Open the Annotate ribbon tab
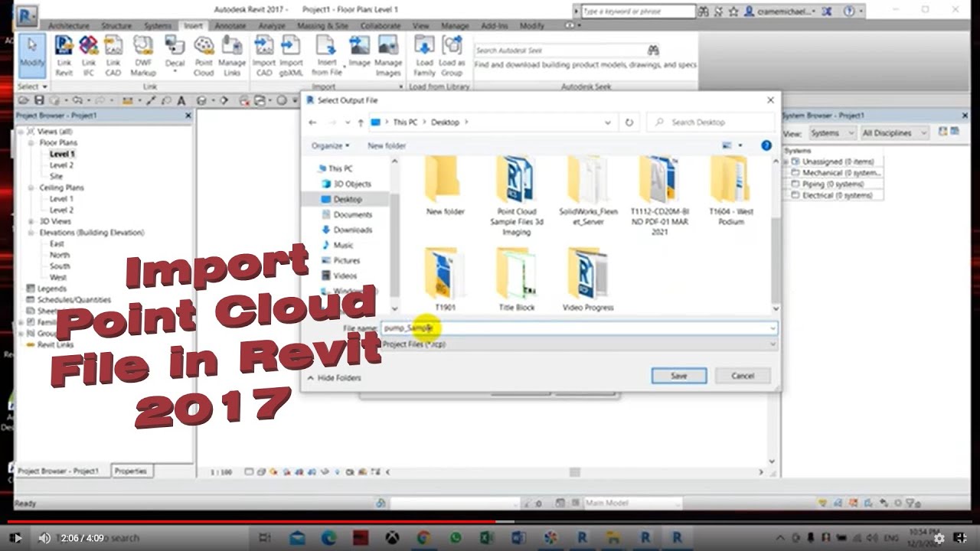Viewport: 980px width, 551px height. pyautogui.click(x=230, y=26)
